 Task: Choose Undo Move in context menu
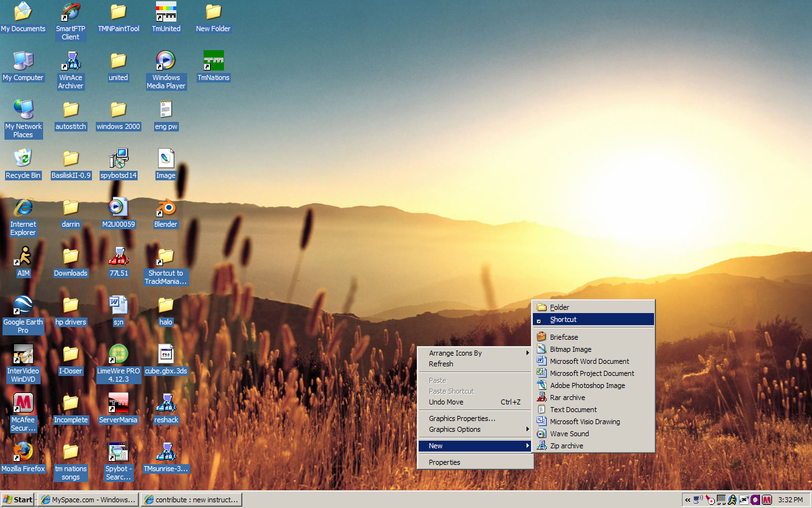tap(475, 402)
